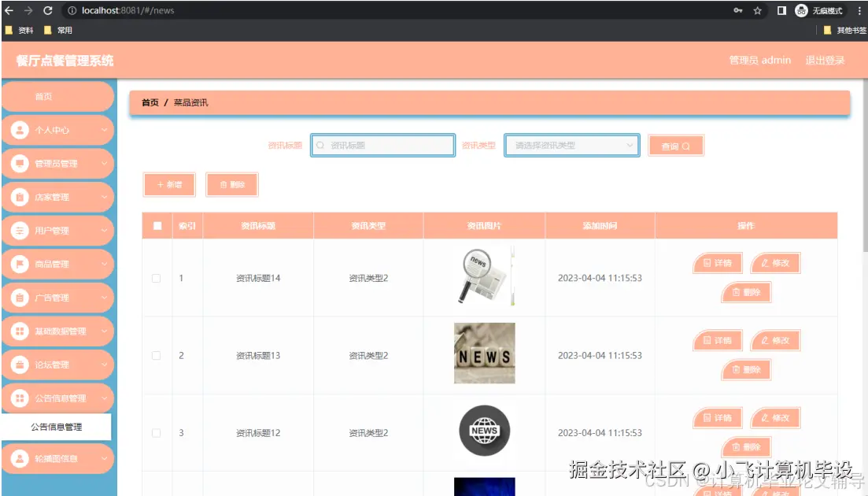Screen dimensions: 868x496
Task: Click the browser forward arrow
Action: pos(28,10)
